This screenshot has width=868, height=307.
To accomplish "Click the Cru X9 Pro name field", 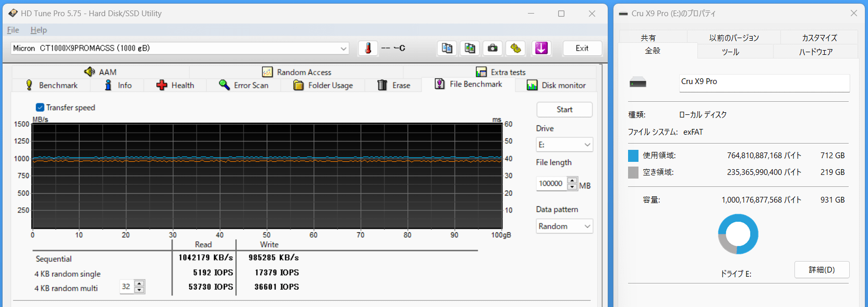I will pyautogui.click(x=764, y=82).
